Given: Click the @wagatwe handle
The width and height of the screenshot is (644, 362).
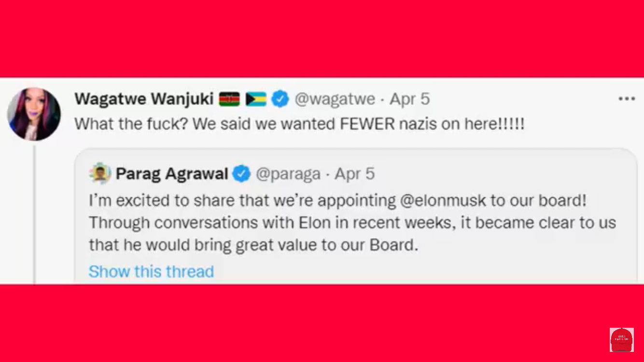Looking at the screenshot, I should click(335, 99).
